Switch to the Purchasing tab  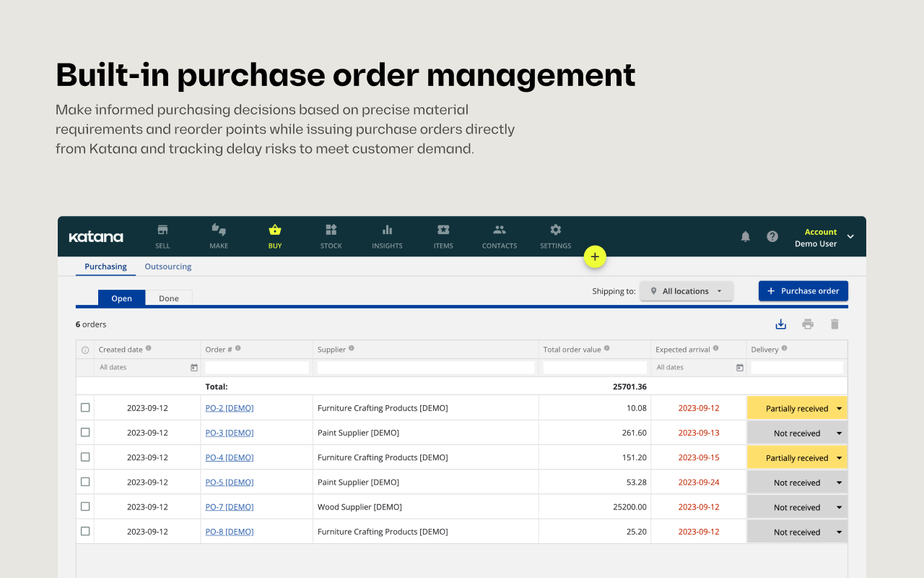pyautogui.click(x=105, y=267)
